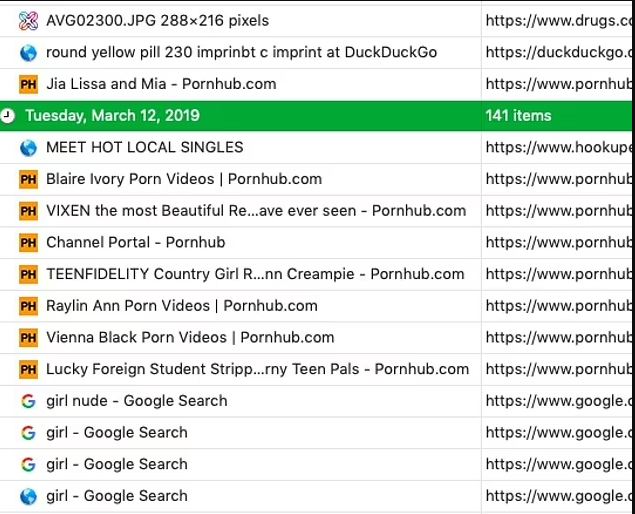Click the PH favicon beside Jia Lissa and Mia
The height and width of the screenshot is (514, 635).
[28, 84]
